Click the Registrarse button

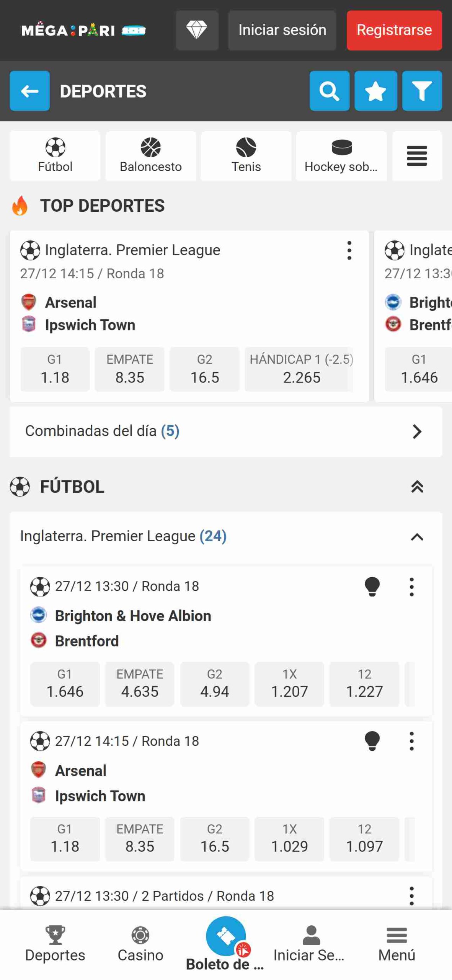point(394,30)
